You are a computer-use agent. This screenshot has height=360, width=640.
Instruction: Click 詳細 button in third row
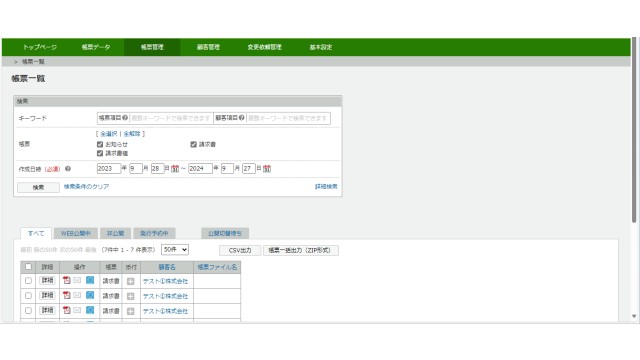pyautogui.click(x=47, y=310)
